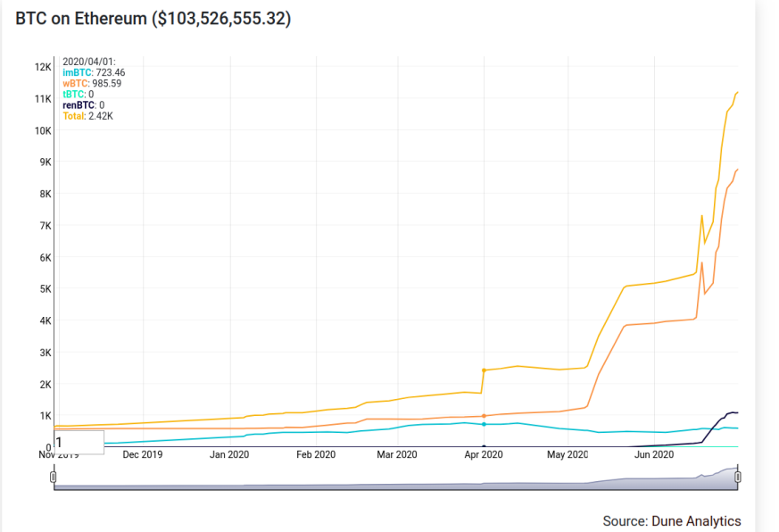Click the Dec 2019 axis label

pyautogui.click(x=143, y=454)
